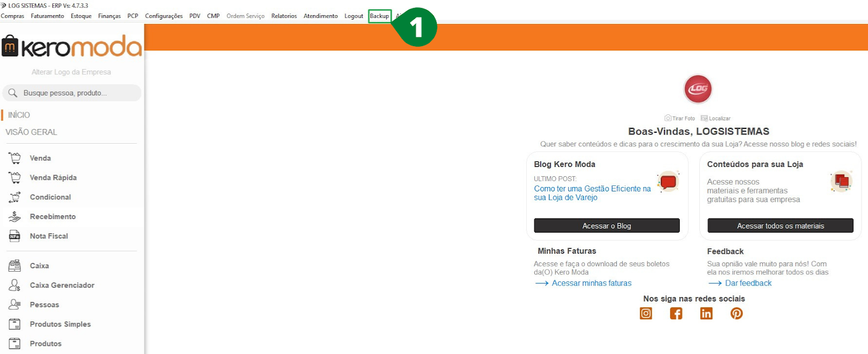Open Recebimento from the sidebar
Screen dimensions: 868x354
click(x=53, y=217)
